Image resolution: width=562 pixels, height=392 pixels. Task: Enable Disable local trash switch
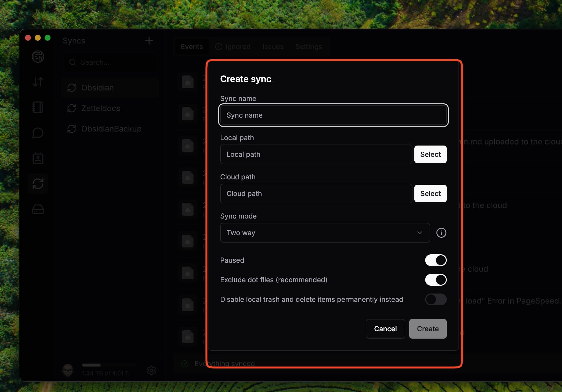click(x=436, y=299)
